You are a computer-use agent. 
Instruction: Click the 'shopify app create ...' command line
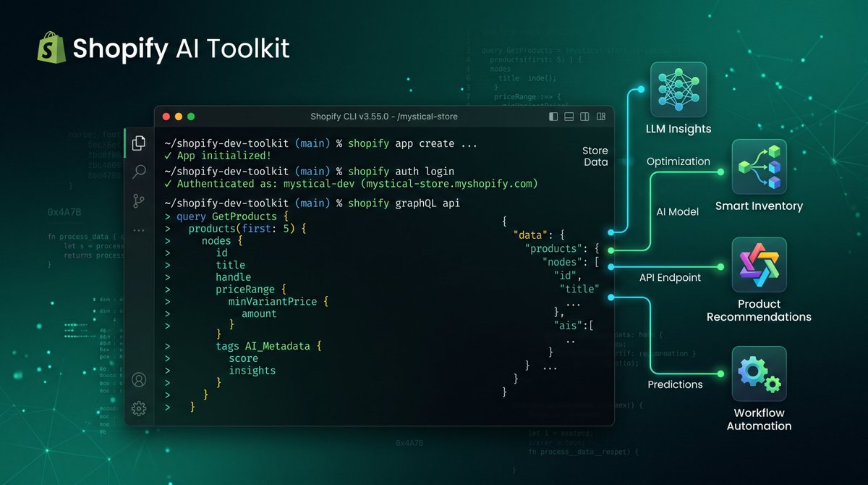click(x=321, y=143)
